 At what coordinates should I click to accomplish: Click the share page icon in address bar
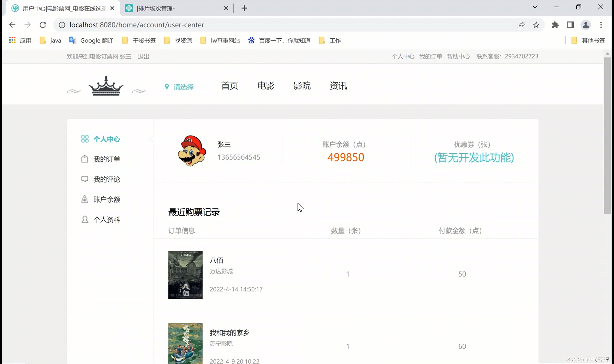click(521, 25)
